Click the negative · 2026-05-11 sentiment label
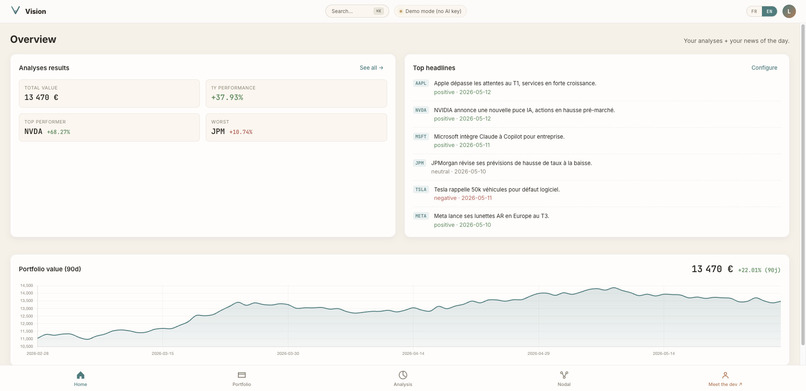Viewport: 806px width, 391px height. click(x=463, y=198)
